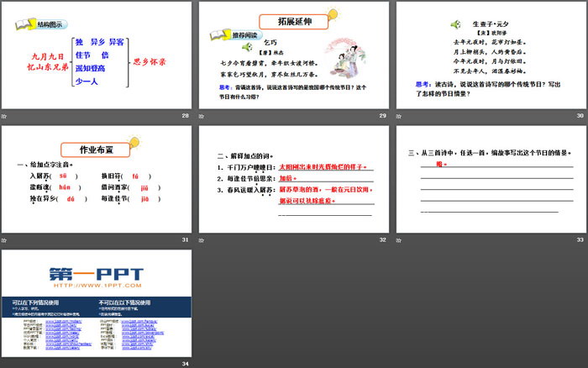Select slide 30 thumbnail with 生查子·元夕 poem
Viewport: 588px width, 368px height.
pyautogui.click(x=491, y=55)
